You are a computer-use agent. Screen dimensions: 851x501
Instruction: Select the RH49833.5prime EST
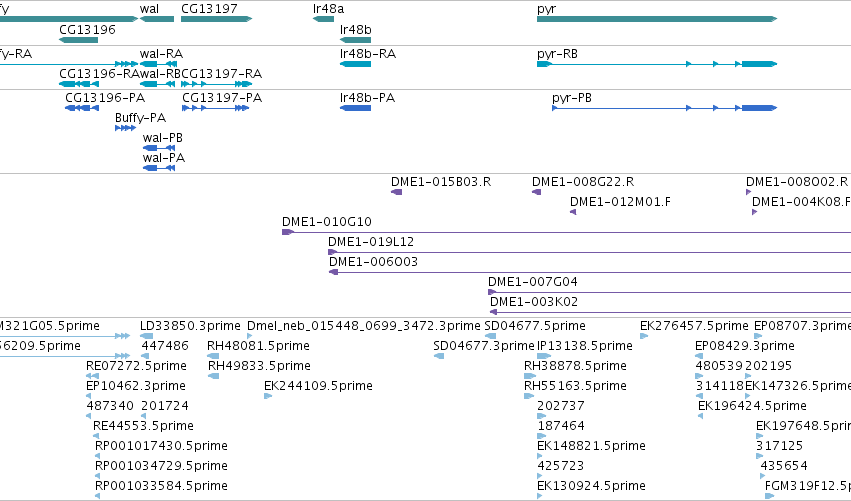[x=214, y=376]
